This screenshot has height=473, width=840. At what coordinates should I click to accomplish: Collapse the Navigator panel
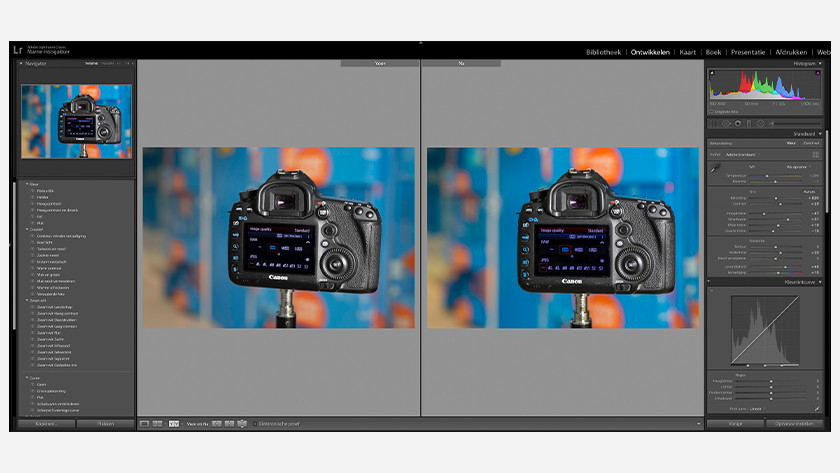point(21,63)
